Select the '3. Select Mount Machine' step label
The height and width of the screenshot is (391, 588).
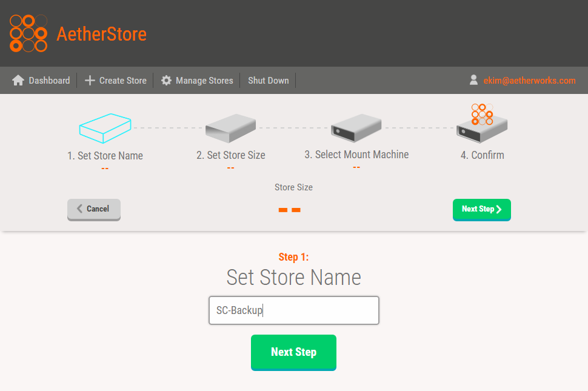click(x=356, y=155)
